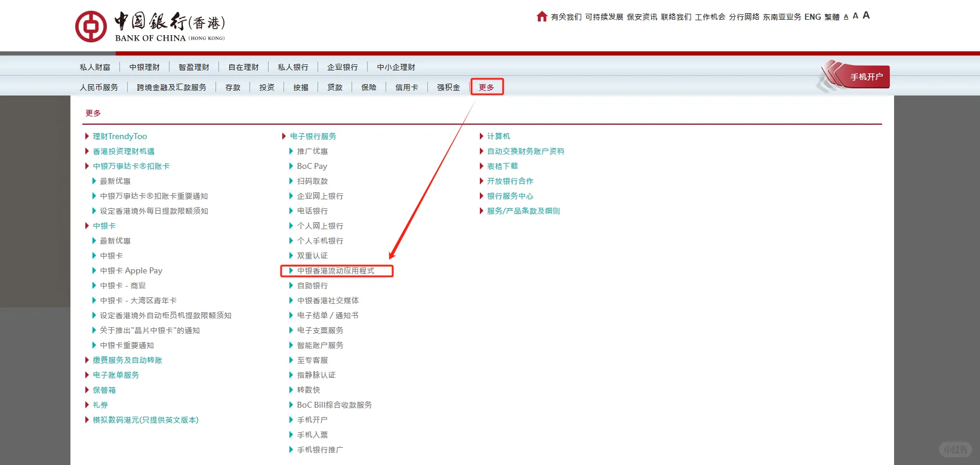This screenshot has width=980, height=465.
Task: Open 跨境金融及汇款服务 menu
Action: 171,88
